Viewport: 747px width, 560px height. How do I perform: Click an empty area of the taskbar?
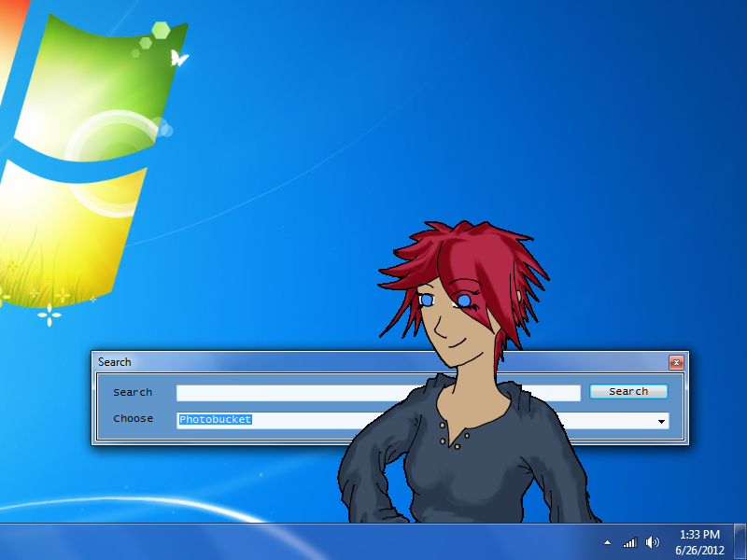[x=280, y=541]
